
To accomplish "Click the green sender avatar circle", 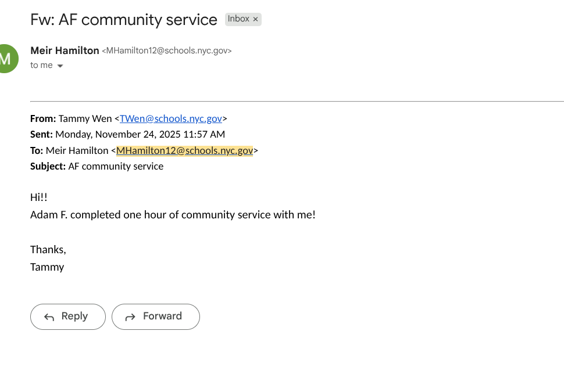I will tap(7, 58).
